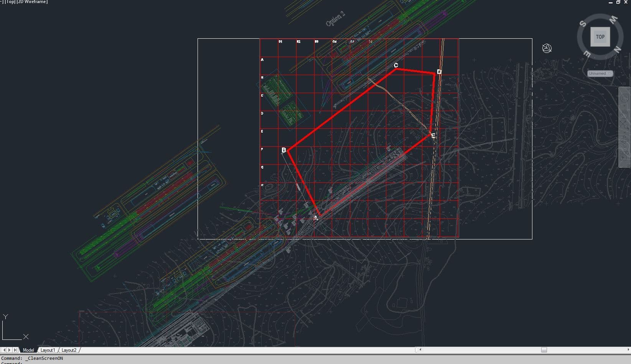The height and width of the screenshot is (364, 631).
Task: Click the N compass letter on ViewCube ring
Action: (617, 49)
